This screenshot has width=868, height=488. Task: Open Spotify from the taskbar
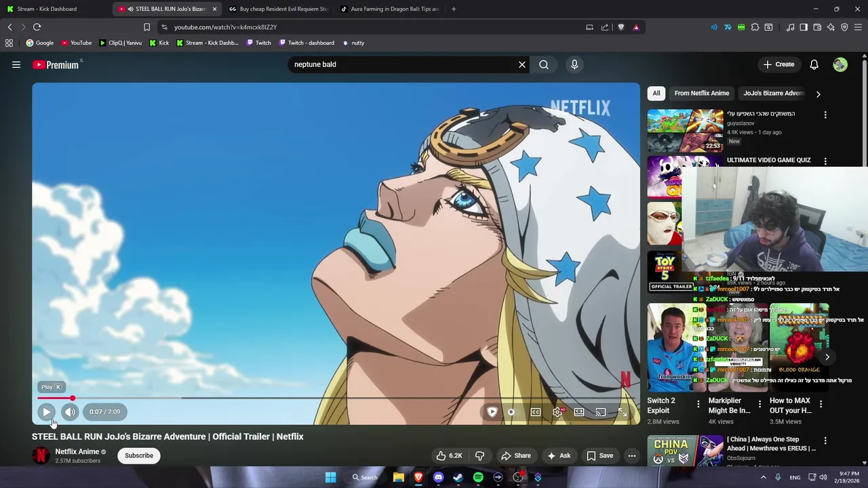point(478,477)
